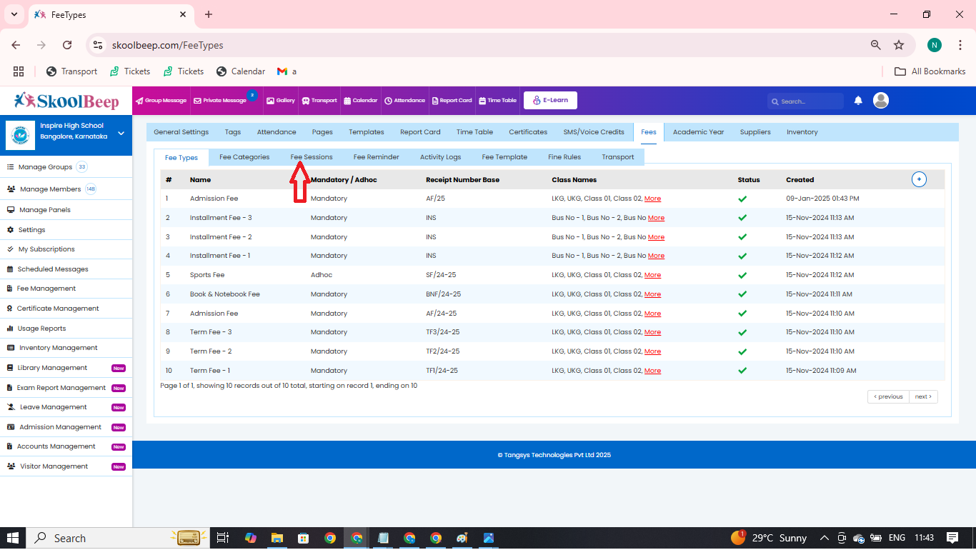Open the Gallery toolbar item
The height and width of the screenshot is (560, 976).
click(x=281, y=101)
